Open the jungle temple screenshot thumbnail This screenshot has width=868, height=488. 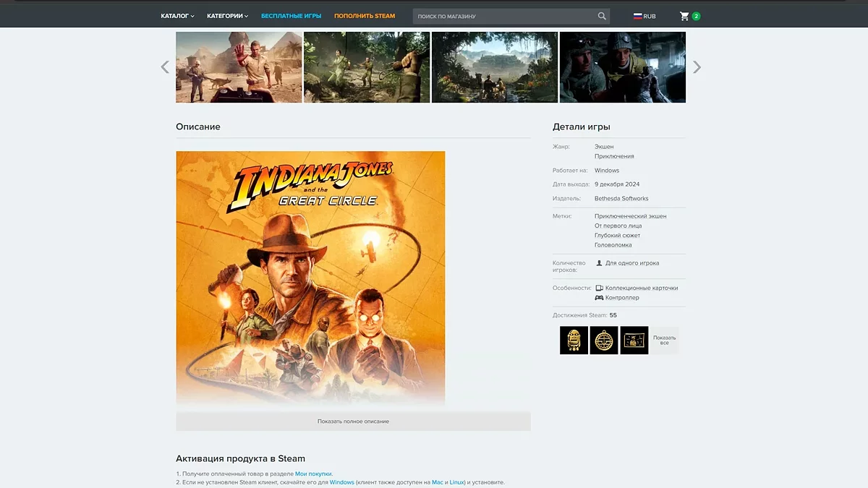[495, 67]
